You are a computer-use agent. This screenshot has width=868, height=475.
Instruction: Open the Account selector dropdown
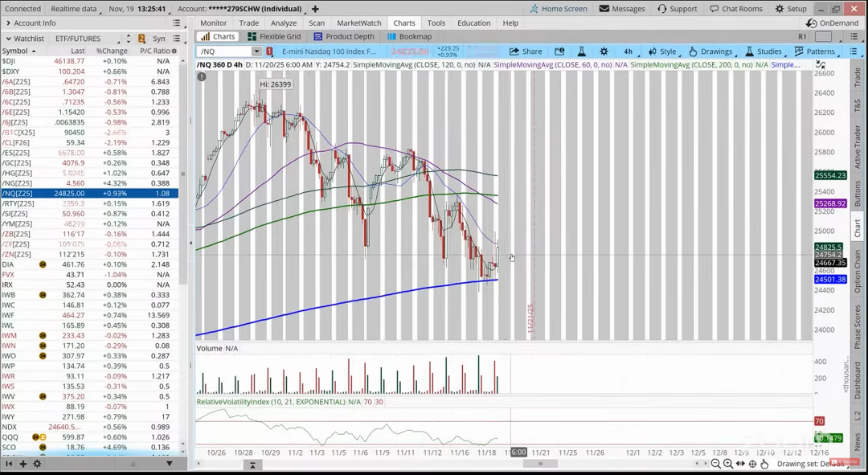click(x=240, y=9)
